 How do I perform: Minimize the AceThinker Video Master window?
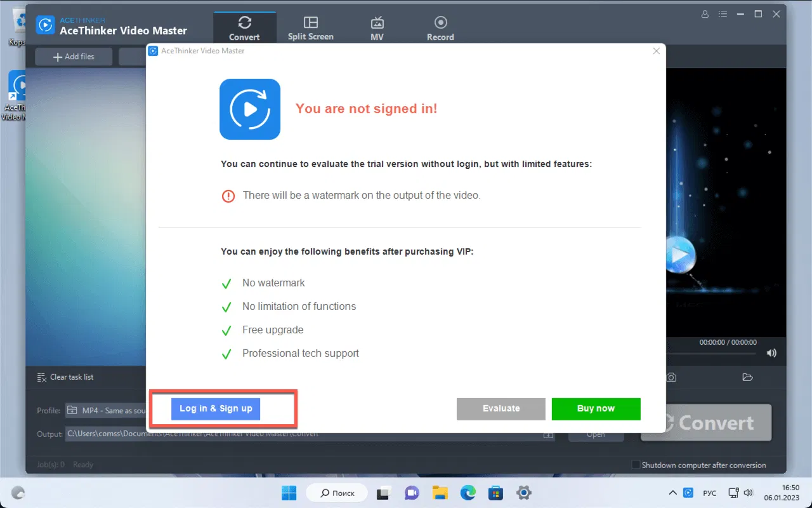[740, 14]
